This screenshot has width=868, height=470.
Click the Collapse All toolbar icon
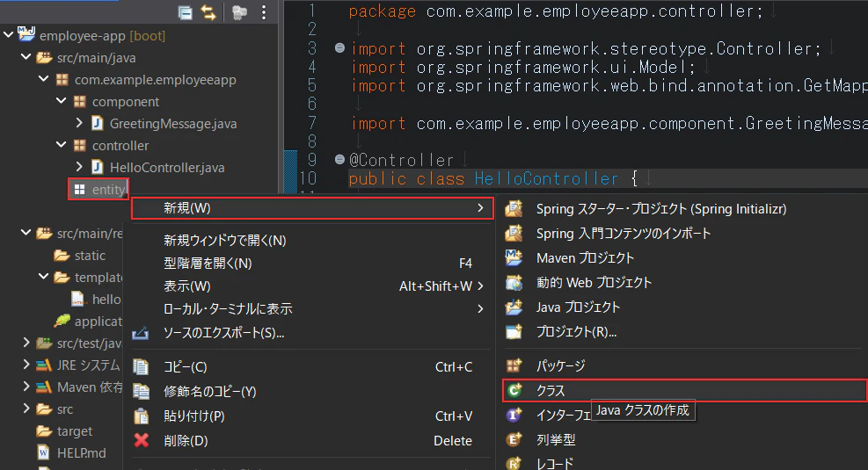[x=185, y=12]
